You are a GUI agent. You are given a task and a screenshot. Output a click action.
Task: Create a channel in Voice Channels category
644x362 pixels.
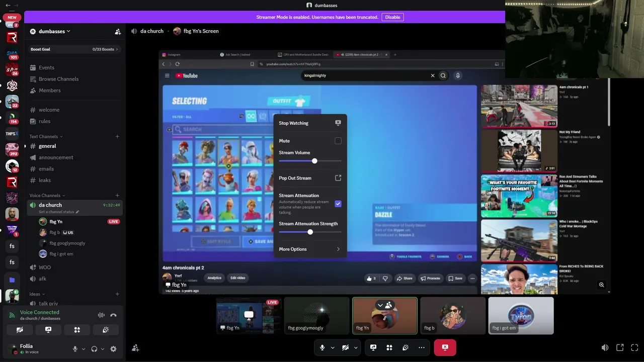coord(117,196)
